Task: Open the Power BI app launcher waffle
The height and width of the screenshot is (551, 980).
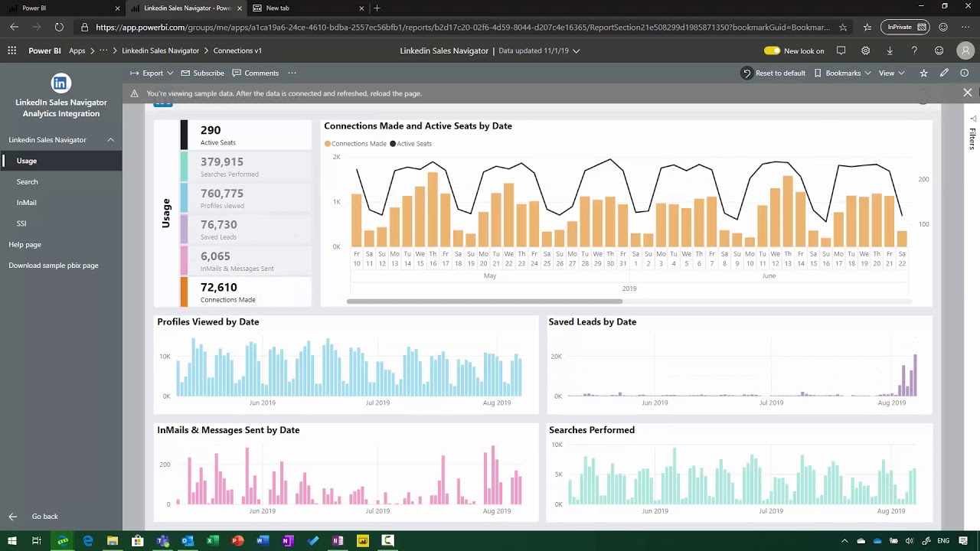Action: point(11,51)
